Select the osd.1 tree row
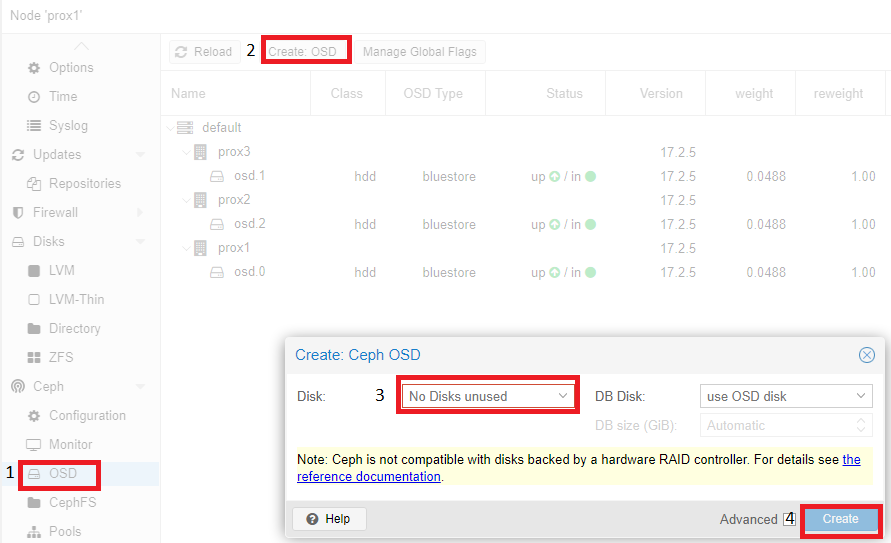 pyautogui.click(x=249, y=176)
